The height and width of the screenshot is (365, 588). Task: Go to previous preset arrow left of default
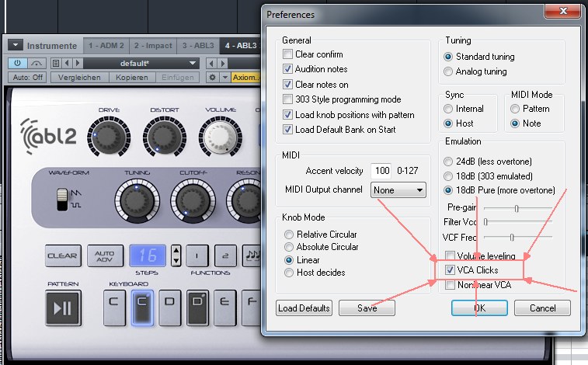coord(67,63)
